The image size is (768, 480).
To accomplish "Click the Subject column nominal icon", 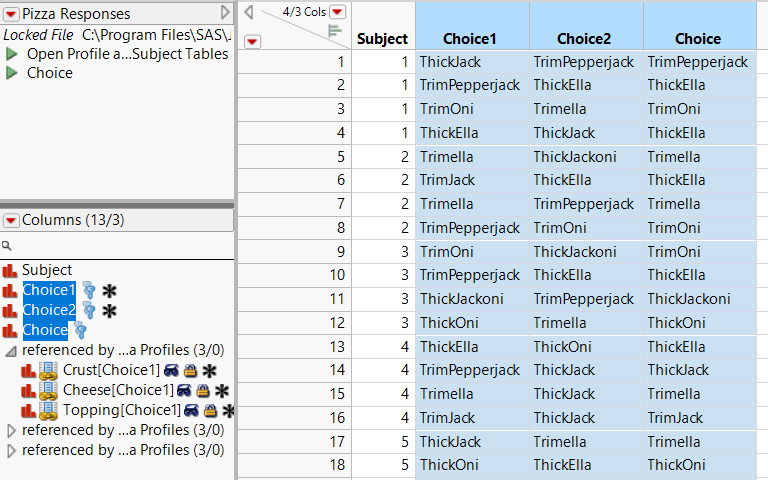I will click(x=10, y=270).
